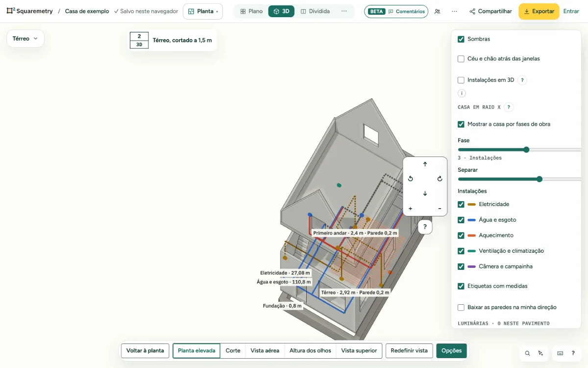The width and height of the screenshot is (588, 368).
Task: Switch to Vista aérea
Action: pos(265,351)
